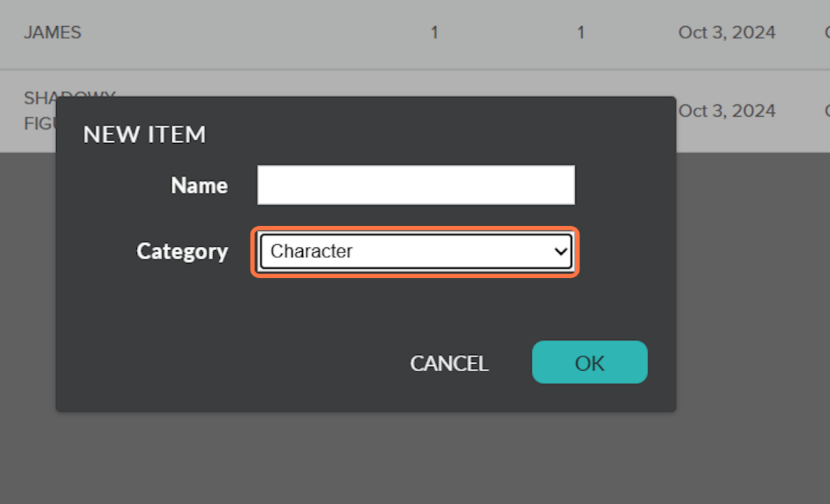Click the Oct 3, 2024 date beside JAMES
The height and width of the screenshot is (504, 830).
(726, 32)
